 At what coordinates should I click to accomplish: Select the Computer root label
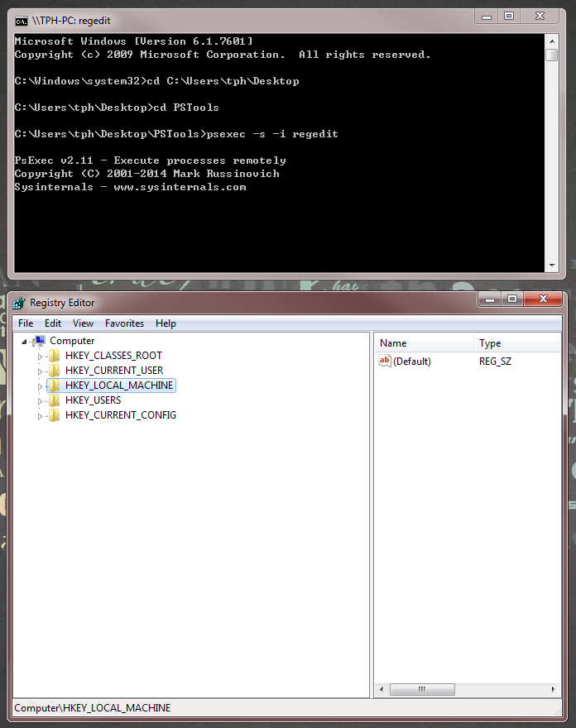coord(72,341)
